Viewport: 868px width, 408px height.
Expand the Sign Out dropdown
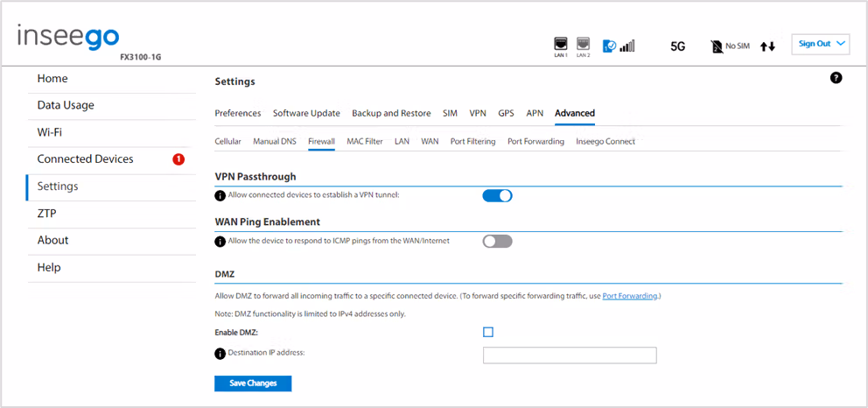(821, 44)
